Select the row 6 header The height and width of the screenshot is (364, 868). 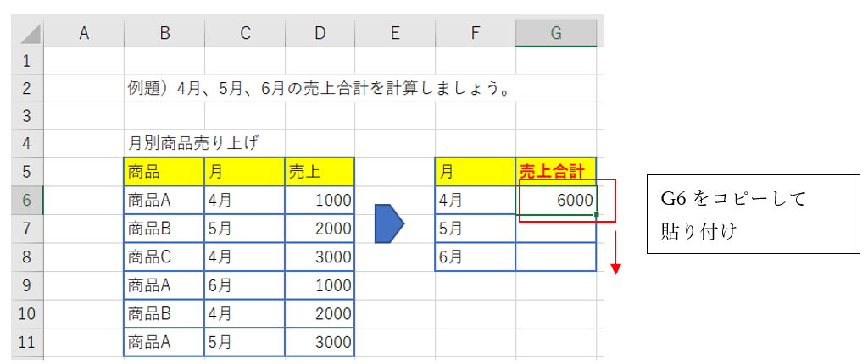coord(25,200)
